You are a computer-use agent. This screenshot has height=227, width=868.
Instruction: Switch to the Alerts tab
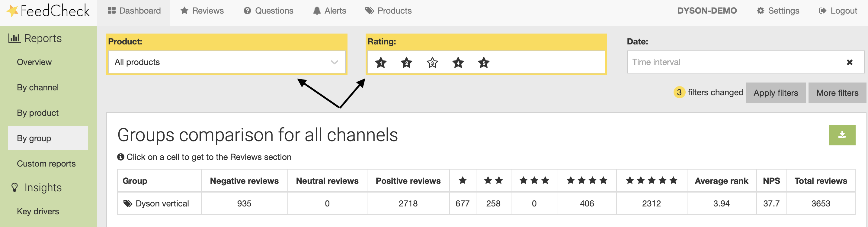point(329,11)
